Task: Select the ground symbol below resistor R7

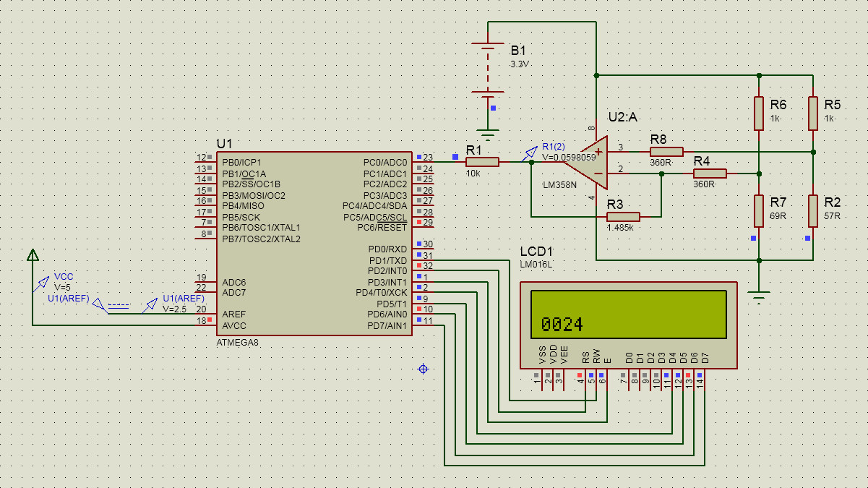Action: [x=758, y=295]
